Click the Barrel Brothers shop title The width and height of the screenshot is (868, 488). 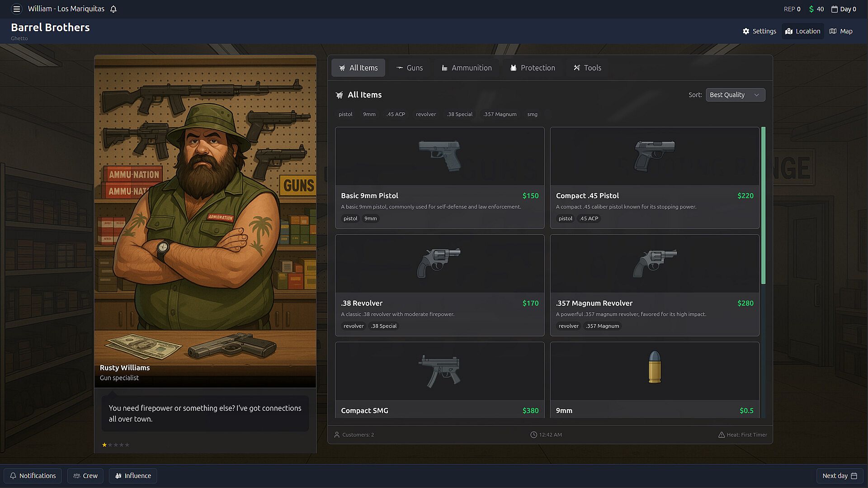pyautogui.click(x=50, y=28)
